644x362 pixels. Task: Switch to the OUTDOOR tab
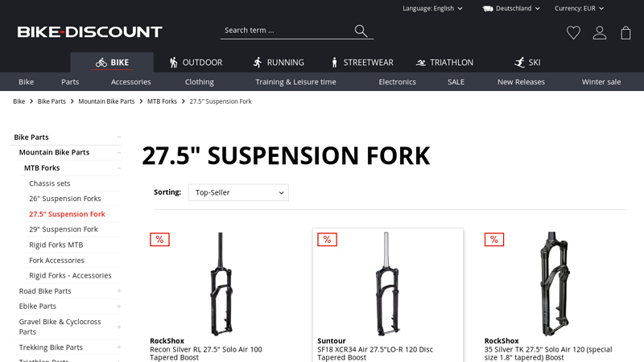click(x=196, y=63)
